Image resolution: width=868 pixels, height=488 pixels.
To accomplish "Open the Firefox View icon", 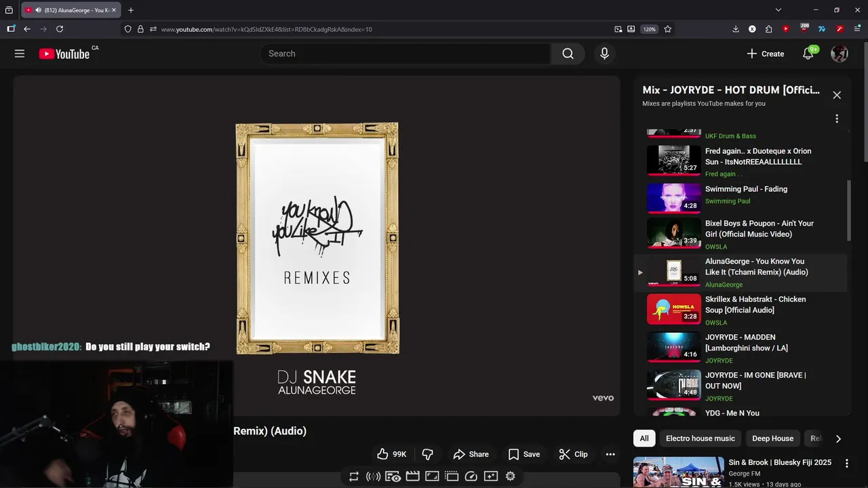I will click(x=9, y=10).
